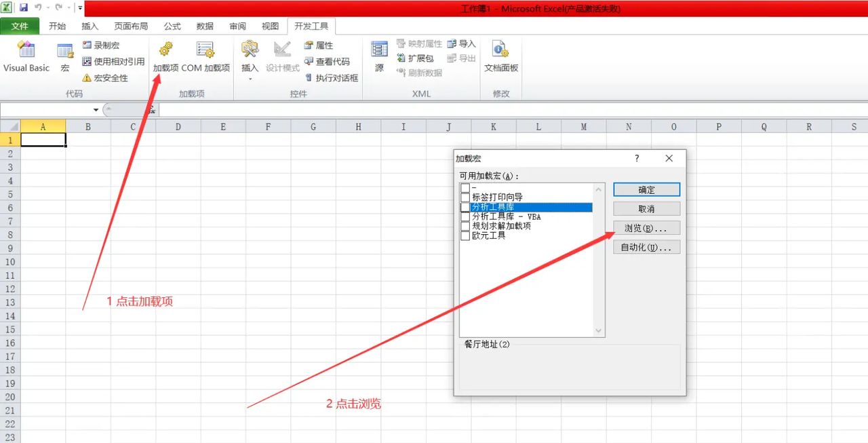This screenshot has height=443, width=868.
Task: Click the redo arrow in quick access toolbar
Action: [x=59, y=8]
